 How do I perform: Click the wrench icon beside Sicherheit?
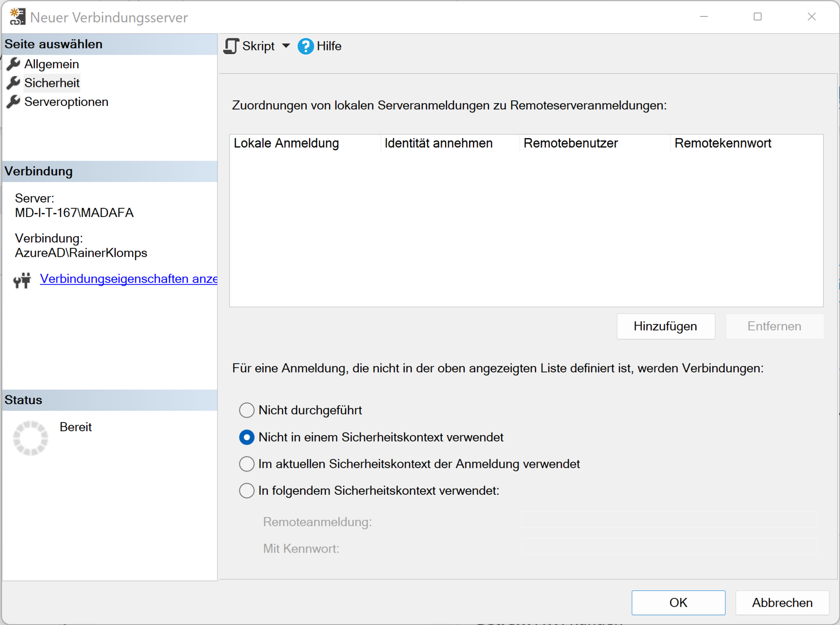point(14,83)
